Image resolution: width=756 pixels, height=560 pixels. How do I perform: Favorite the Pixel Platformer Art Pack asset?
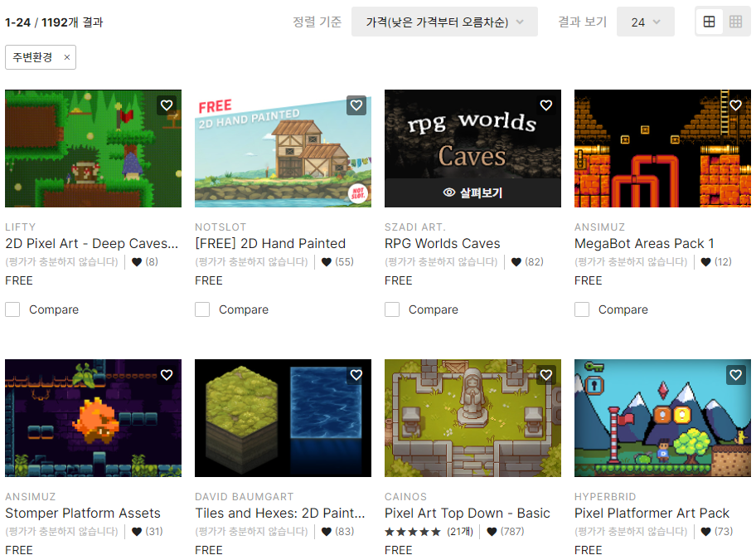pos(736,375)
